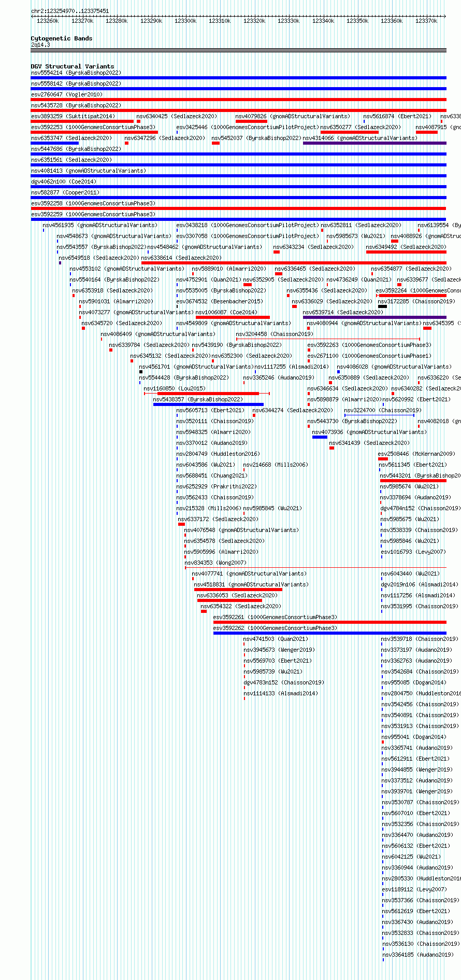This screenshot has width=461, height=980.
Task: Open nsv3364185 (Audano2019) variant
Action: 418,955
